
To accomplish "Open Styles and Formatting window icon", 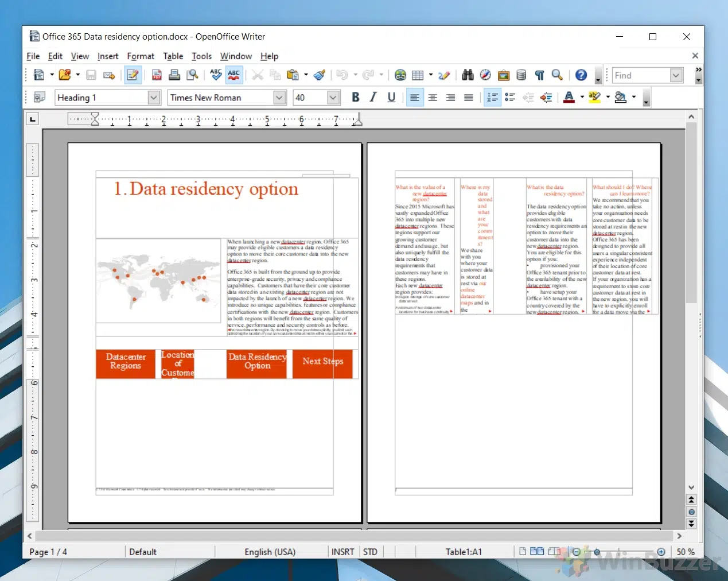I will point(40,98).
